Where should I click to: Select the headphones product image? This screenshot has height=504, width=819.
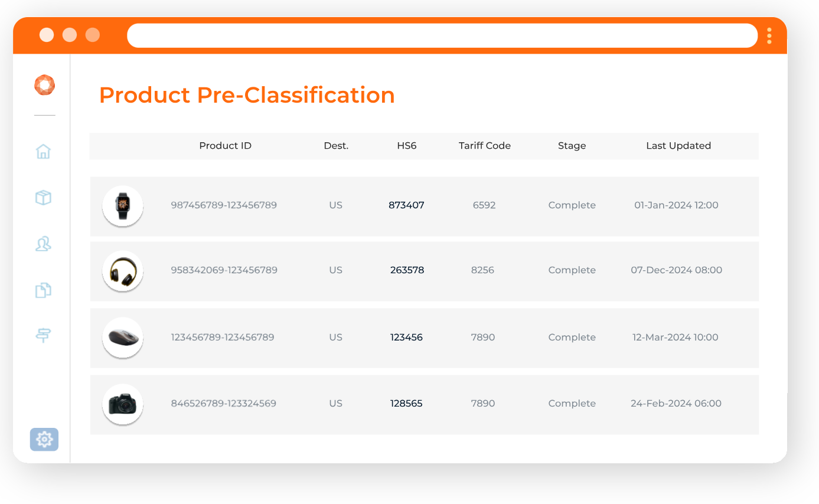tap(122, 271)
